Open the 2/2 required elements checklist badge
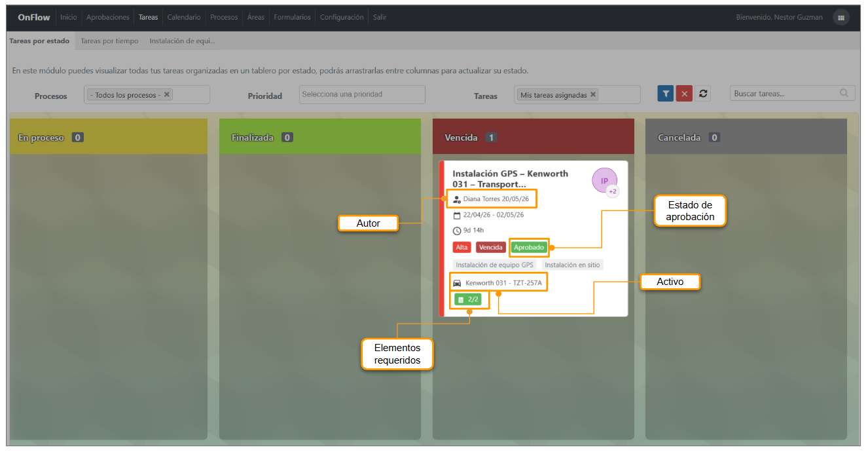Viewport: 868px width, 454px height. point(467,299)
